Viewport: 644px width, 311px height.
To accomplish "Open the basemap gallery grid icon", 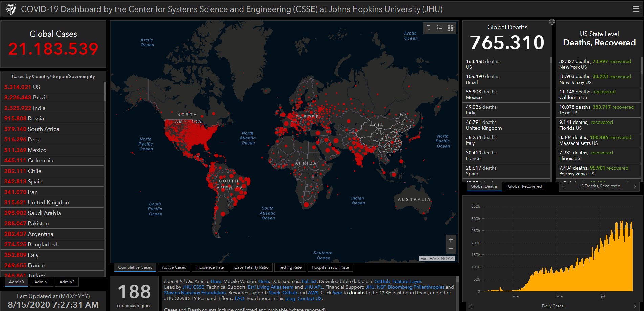I will 450,28.
